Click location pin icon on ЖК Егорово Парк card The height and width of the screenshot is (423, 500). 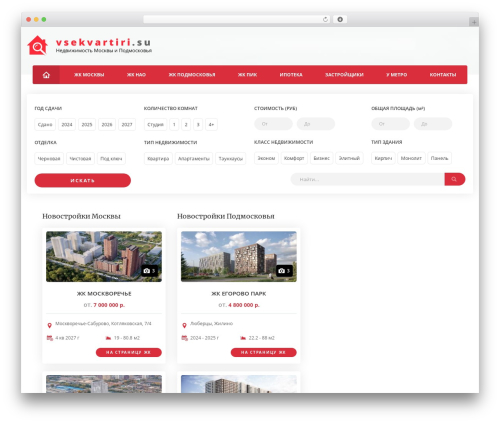[184, 325]
